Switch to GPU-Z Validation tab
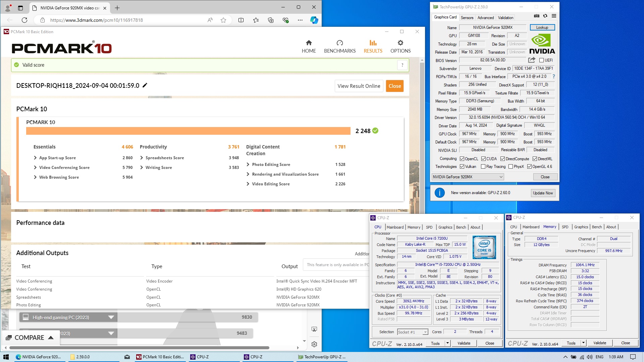Screen dimensions: 644x362 505,18
